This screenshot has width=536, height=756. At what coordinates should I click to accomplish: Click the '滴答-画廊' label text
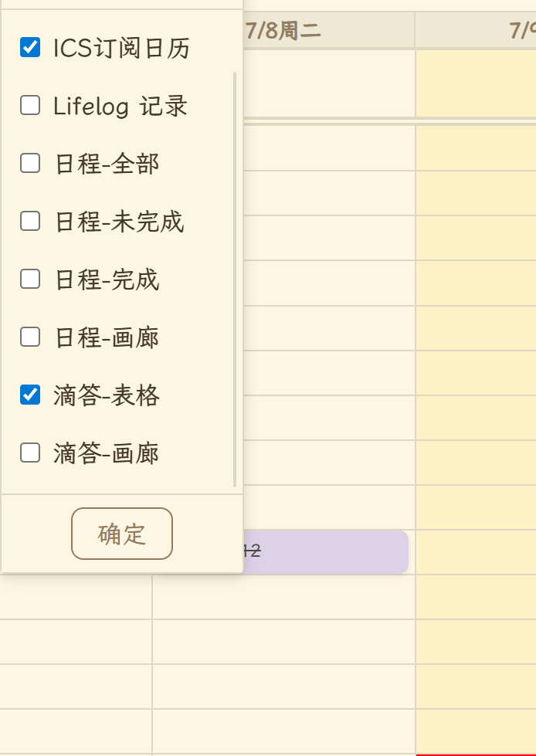coord(107,454)
